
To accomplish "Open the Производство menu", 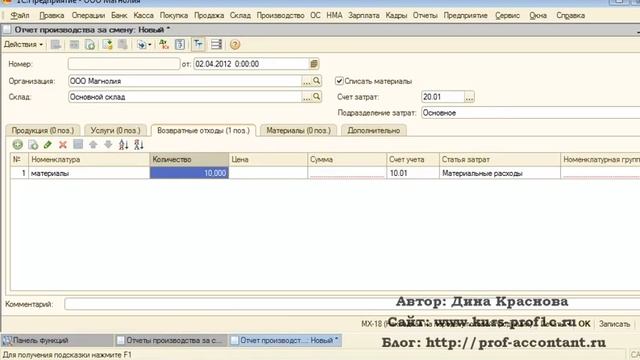I will [280, 16].
